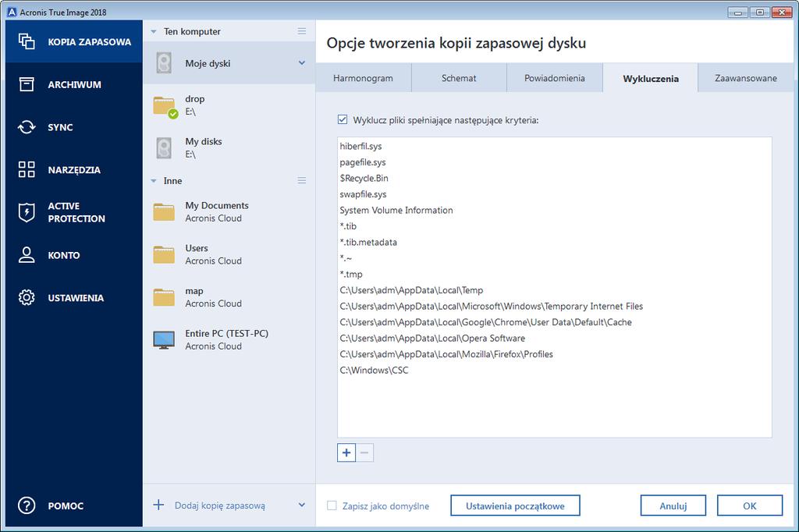Select the pagefile.sys exclusion entry
Screen dimensions: 799x532
555,162
